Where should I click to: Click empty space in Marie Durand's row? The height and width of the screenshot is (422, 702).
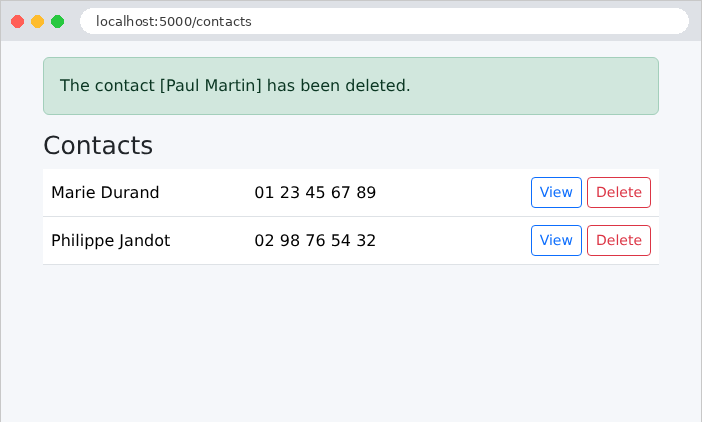pos(452,192)
